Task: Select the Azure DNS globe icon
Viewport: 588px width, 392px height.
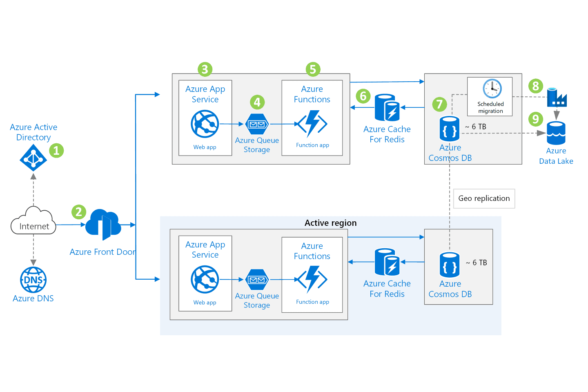Action: click(33, 280)
